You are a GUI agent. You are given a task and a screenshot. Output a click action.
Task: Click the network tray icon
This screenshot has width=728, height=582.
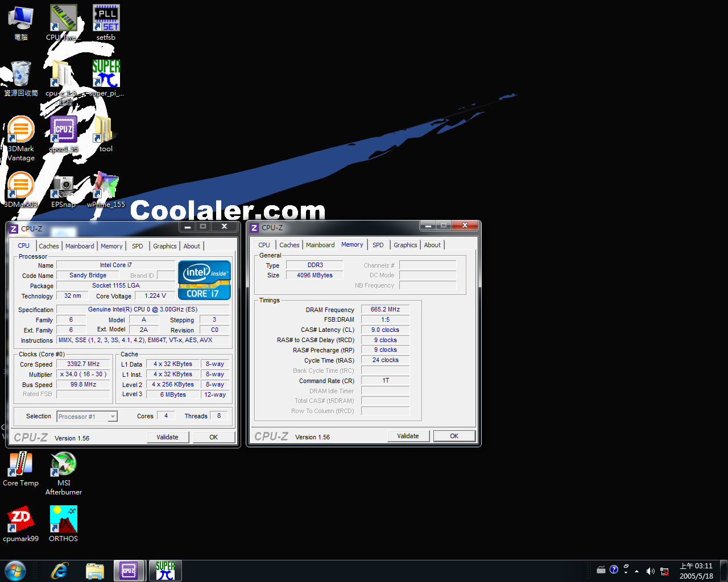tap(664, 571)
